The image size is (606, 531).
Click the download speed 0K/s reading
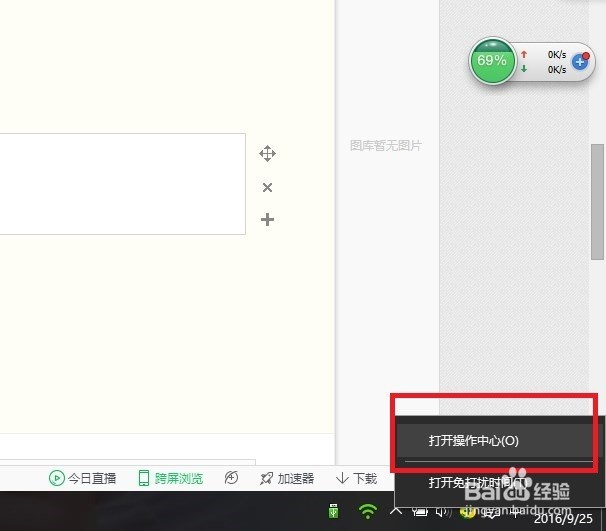pos(557,70)
